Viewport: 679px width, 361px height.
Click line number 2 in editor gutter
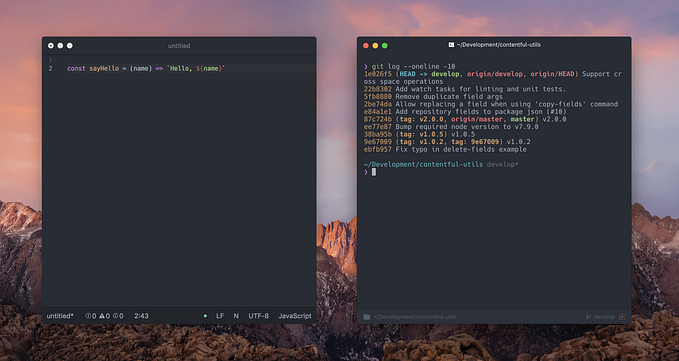(51, 68)
